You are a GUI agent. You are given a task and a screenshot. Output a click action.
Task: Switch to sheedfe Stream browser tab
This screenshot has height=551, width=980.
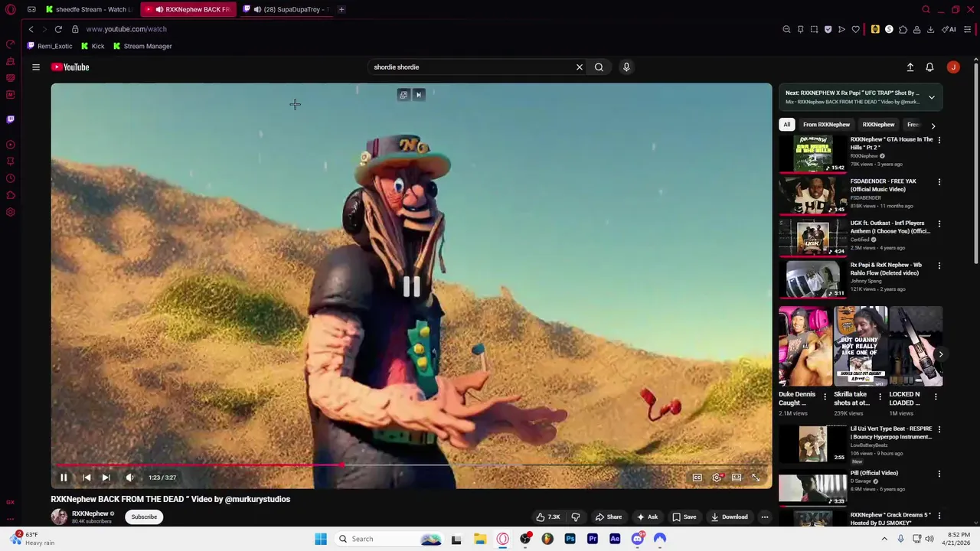pyautogui.click(x=88, y=9)
